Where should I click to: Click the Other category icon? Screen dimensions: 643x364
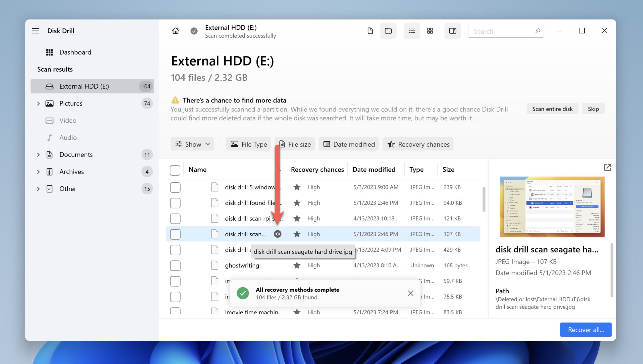(49, 189)
